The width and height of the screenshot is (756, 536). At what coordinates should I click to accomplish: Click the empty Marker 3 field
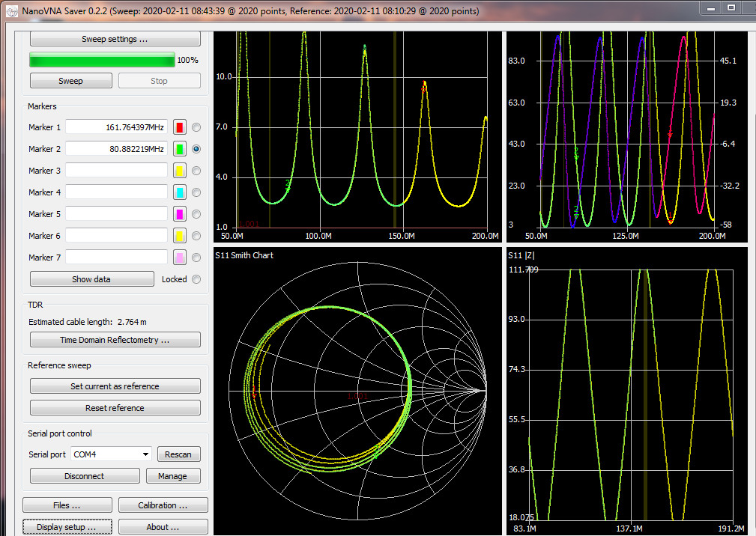pos(117,171)
